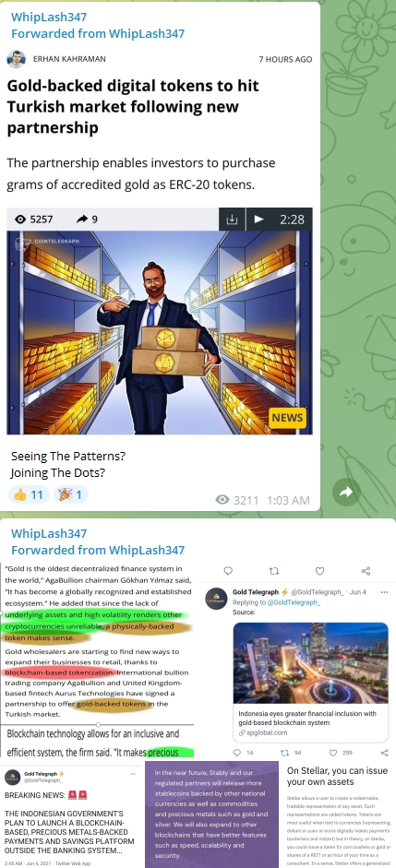Open Forwarded from WhipLash347 in second message
This screenshot has width=396, height=868.
(x=98, y=551)
